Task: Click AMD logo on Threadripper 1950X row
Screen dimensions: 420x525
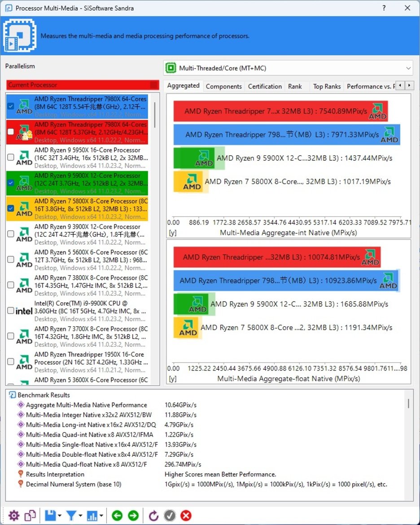Action: 24,362
